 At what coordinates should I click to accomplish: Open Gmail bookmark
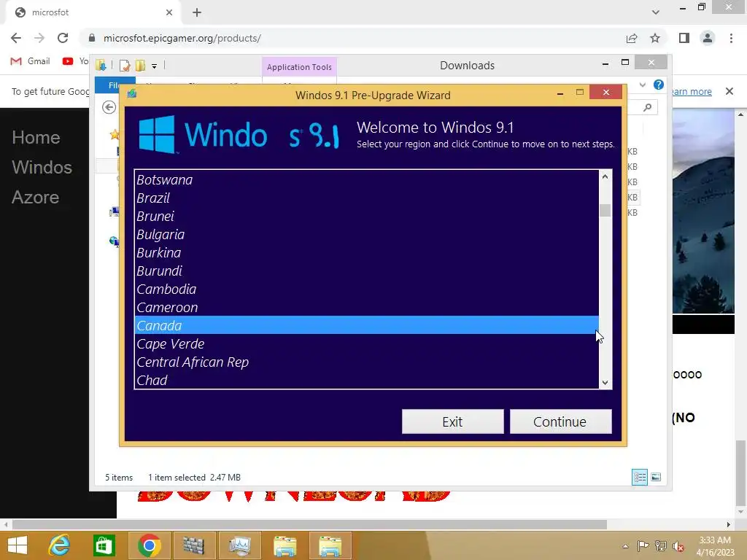click(x=31, y=61)
